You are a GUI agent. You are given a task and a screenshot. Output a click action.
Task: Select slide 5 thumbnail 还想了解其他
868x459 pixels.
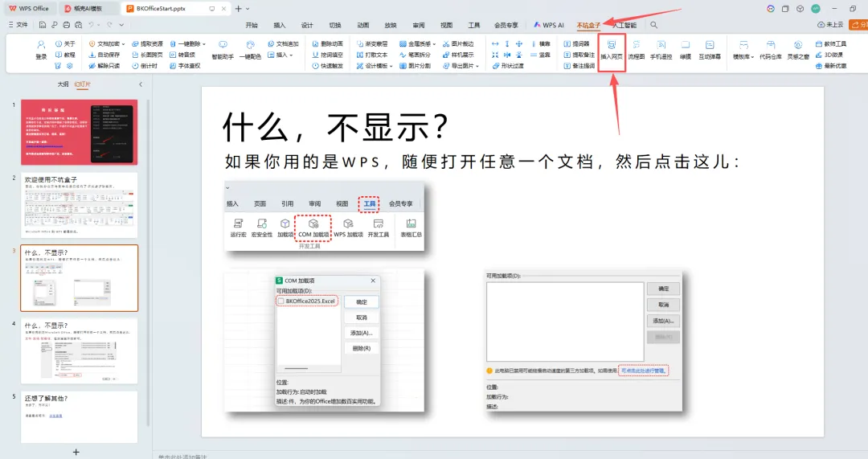point(79,417)
